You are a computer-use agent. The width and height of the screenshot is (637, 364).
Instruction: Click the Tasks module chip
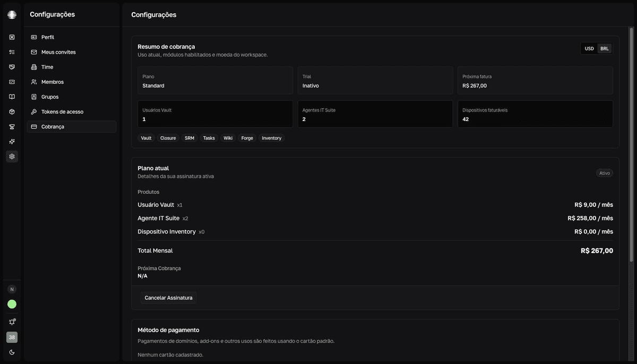pyautogui.click(x=209, y=138)
